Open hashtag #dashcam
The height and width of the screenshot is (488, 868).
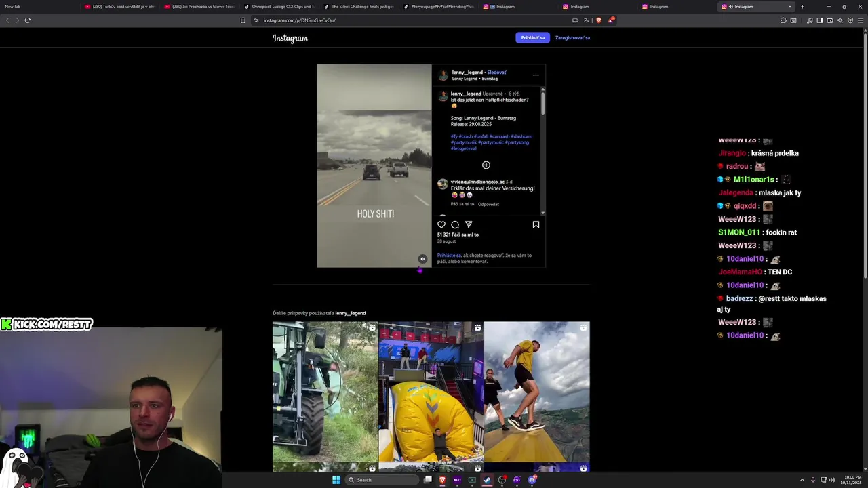coord(521,136)
